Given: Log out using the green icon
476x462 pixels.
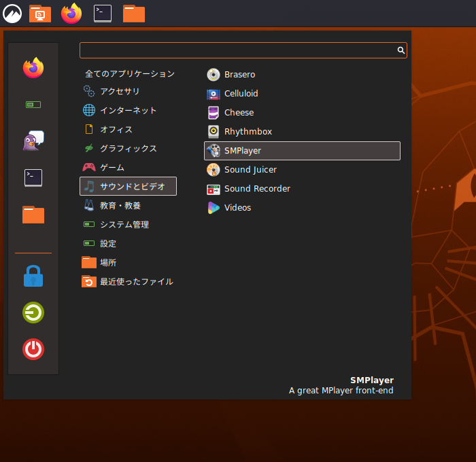Looking at the screenshot, I should pos(33,313).
